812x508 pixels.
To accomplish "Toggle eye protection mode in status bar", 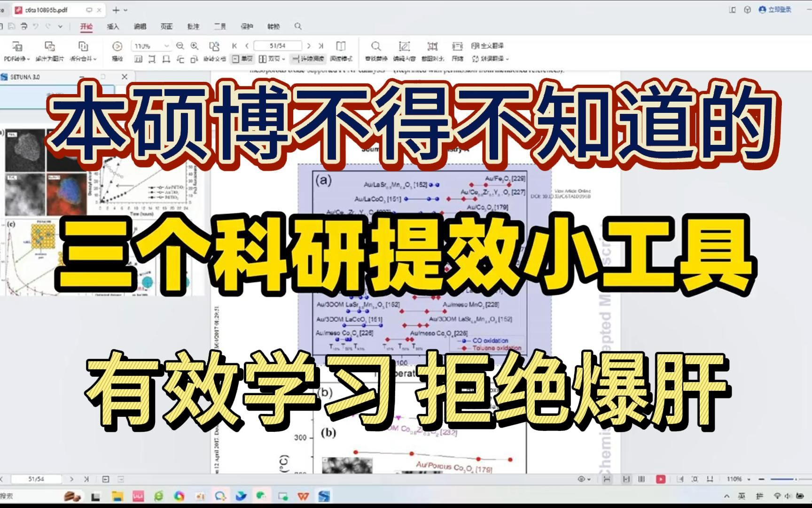I will point(582,479).
